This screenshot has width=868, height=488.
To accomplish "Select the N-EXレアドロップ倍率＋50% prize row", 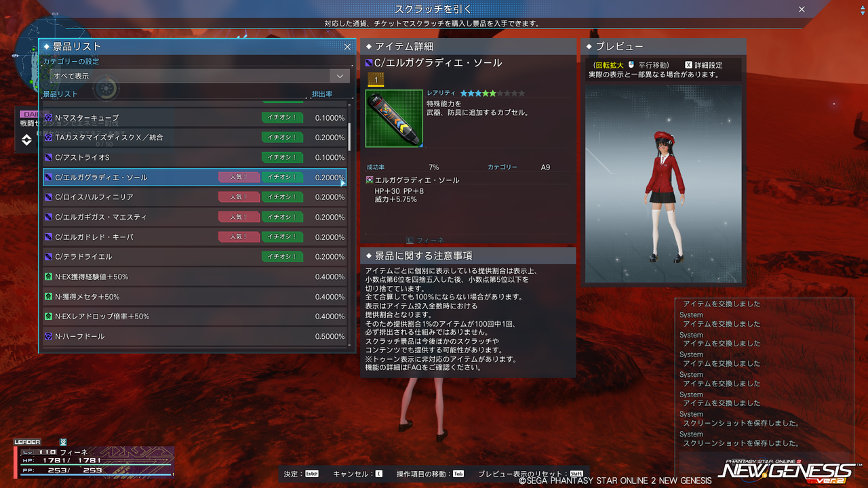I will (x=195, y=317).
